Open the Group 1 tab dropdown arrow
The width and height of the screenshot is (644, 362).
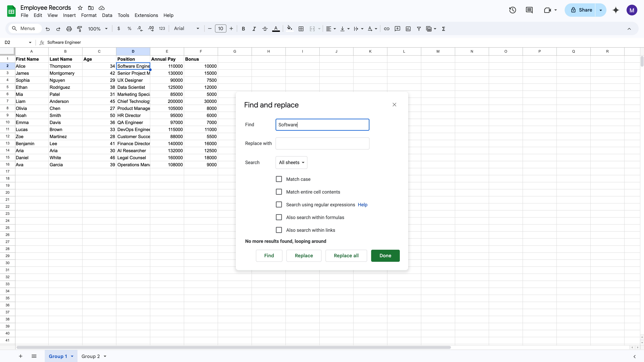coord(72,356)
